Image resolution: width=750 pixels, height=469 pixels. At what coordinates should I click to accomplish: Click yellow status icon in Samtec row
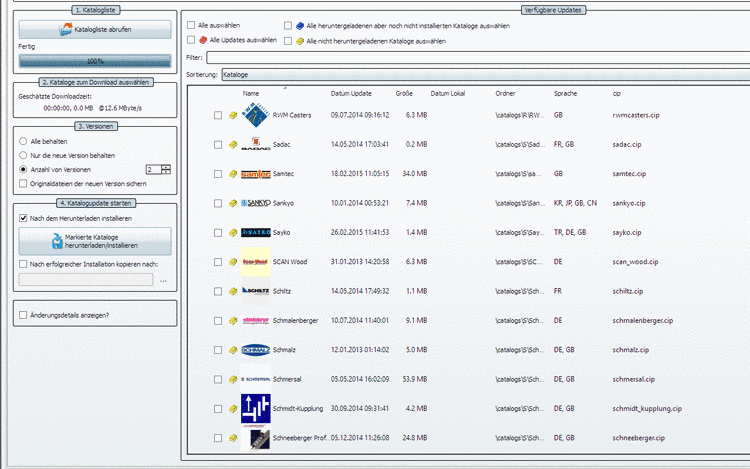point(233,174)
